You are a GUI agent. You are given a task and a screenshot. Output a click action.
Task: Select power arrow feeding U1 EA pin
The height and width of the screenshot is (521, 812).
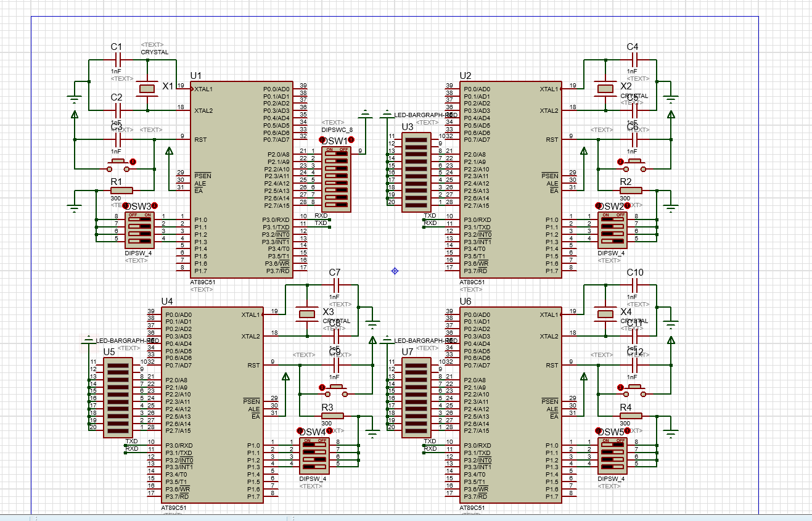170,150
